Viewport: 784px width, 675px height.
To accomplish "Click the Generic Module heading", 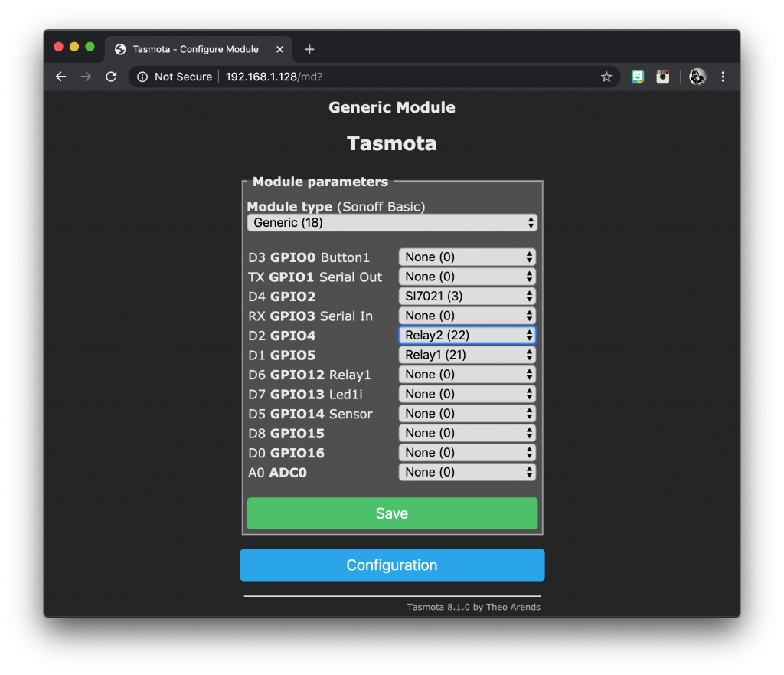I will tap(392, 107).
